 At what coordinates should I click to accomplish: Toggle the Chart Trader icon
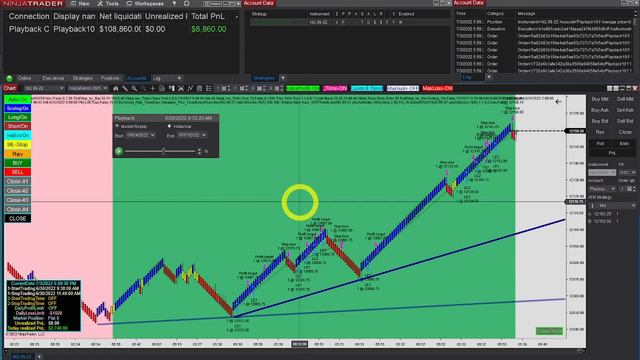click(x=171, y=88)
